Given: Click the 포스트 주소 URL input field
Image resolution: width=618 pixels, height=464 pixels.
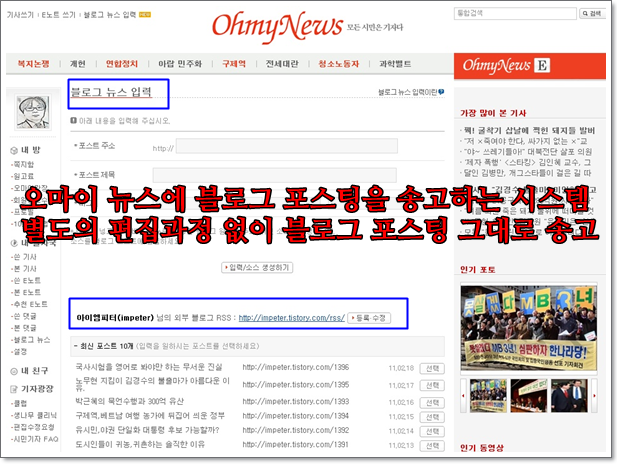Looking at the screenshot, I should coord(287,146).
